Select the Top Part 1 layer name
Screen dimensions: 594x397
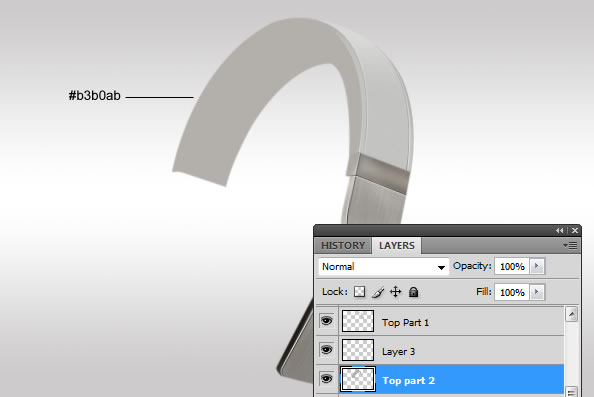(x=405, y=323)
